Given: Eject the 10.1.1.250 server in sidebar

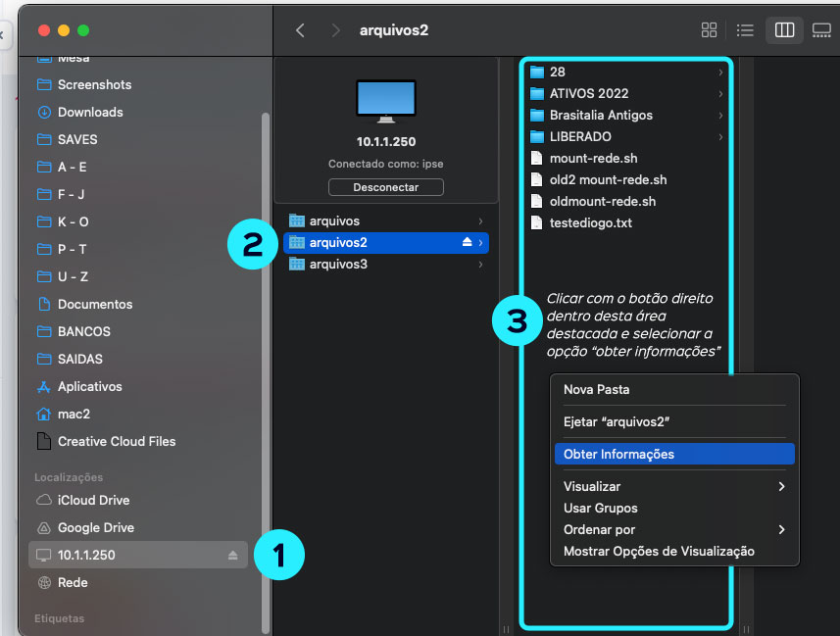Looking at the screenshot, I should [233, 556].
